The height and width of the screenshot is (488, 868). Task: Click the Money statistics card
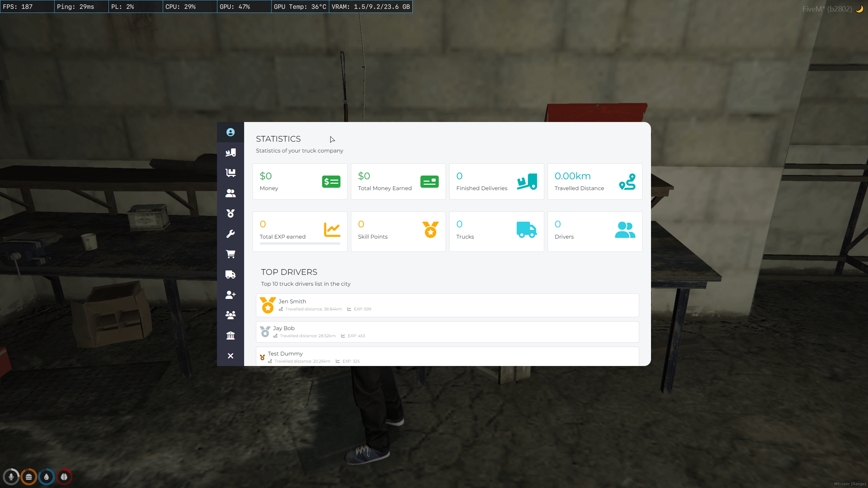click(300, 182)
